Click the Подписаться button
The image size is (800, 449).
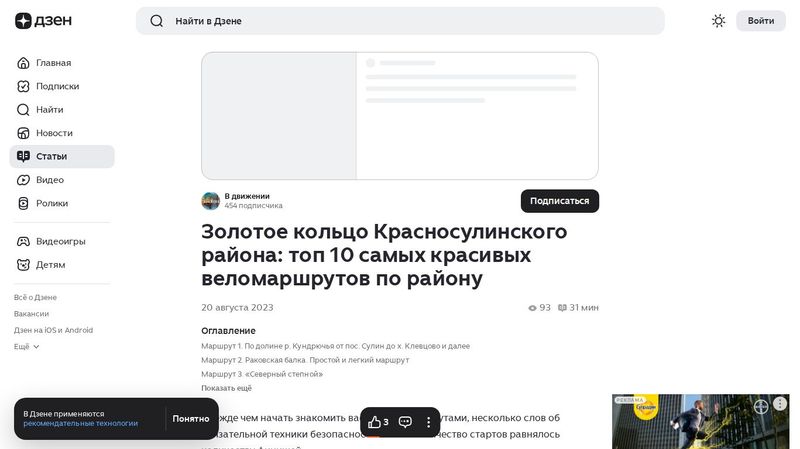(559, 201)
